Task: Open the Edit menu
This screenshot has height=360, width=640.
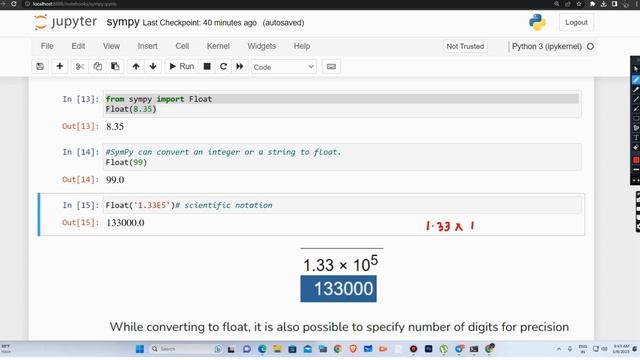Action: 78,46
